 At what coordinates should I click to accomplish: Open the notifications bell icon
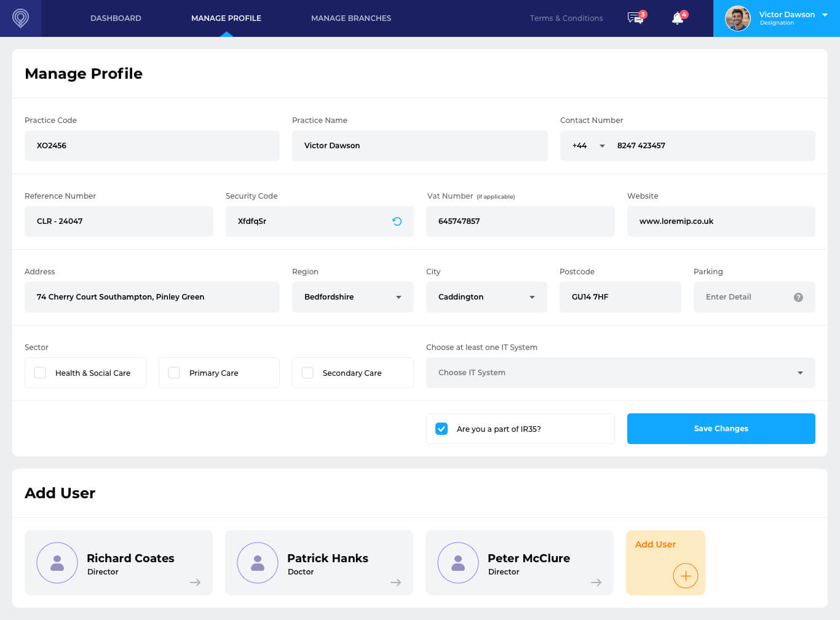678,18
